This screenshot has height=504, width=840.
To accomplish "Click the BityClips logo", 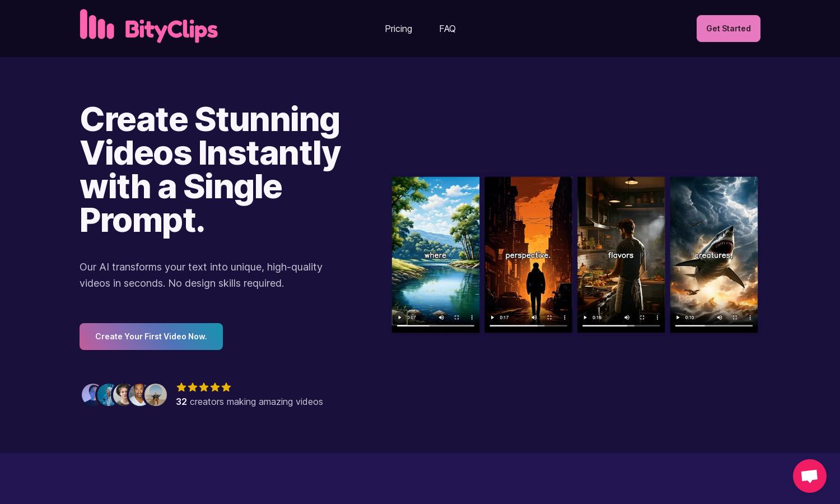I will pyautogui.click(x=148, y=26).
